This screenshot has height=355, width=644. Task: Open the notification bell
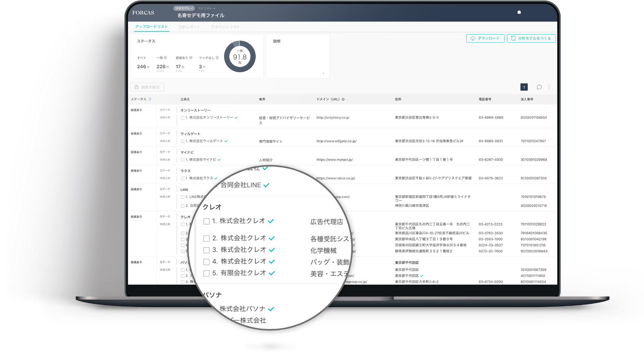(519, 13)
